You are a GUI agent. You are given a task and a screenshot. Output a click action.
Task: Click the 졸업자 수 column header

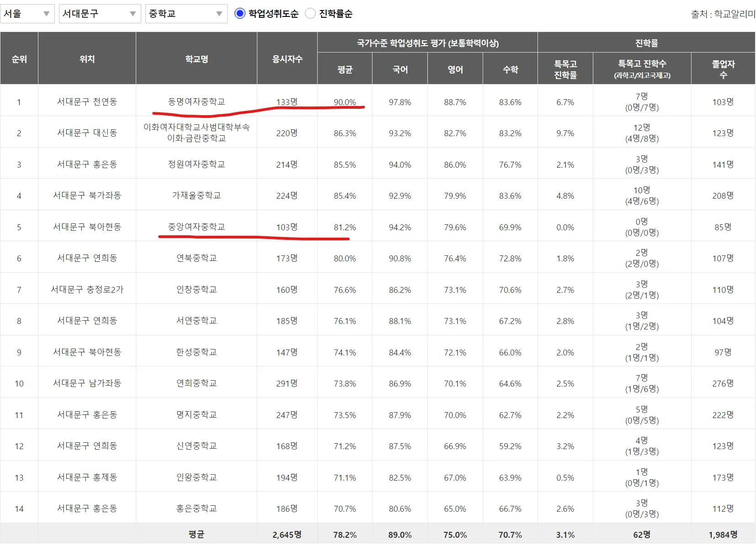pos(723,69)
